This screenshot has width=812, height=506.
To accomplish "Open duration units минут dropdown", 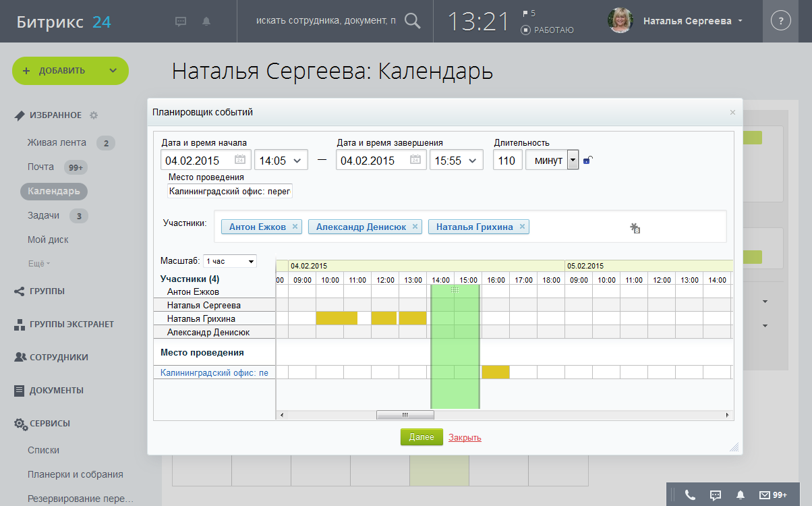I will click(x=552, y=160).
